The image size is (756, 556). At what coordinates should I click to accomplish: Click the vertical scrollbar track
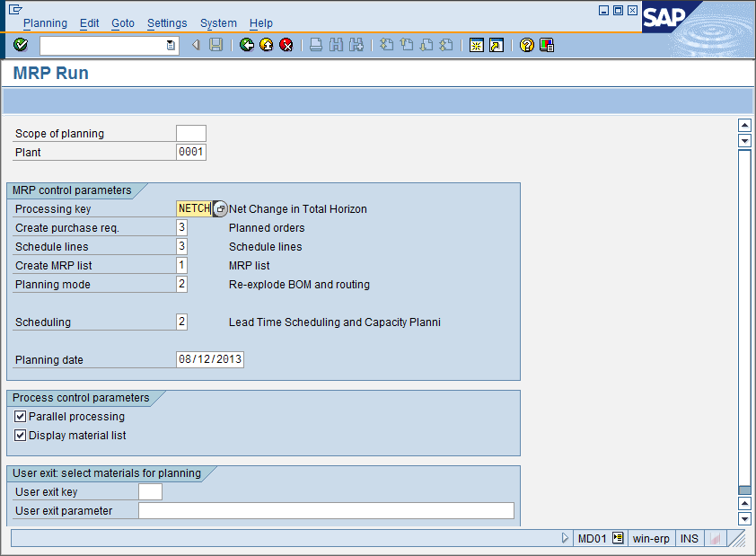click(x=743, y=314)
